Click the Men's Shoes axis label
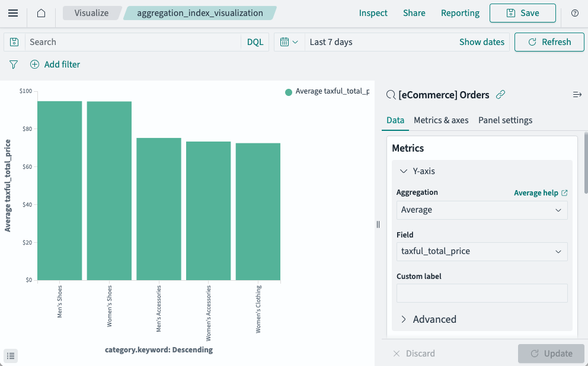 60,301
